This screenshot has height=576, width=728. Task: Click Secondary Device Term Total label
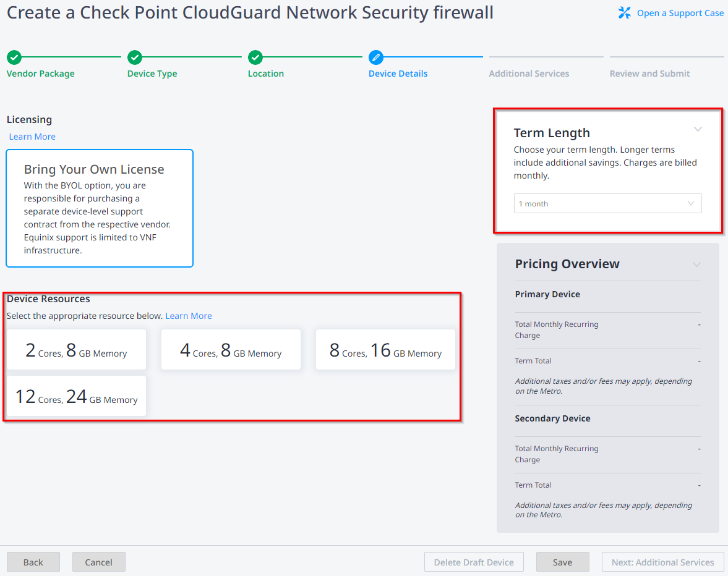(533, 485)
